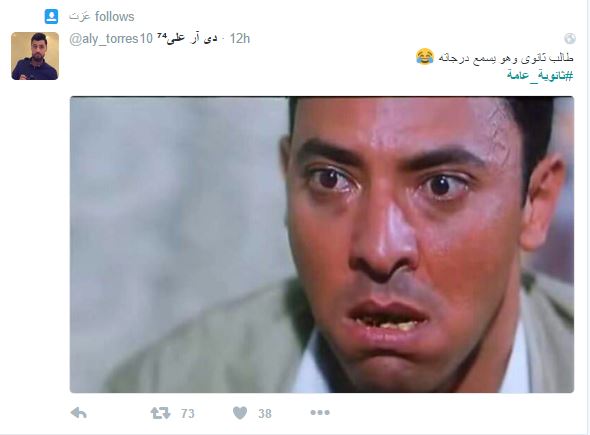Click the globe icon on tweet

point(570,38)
